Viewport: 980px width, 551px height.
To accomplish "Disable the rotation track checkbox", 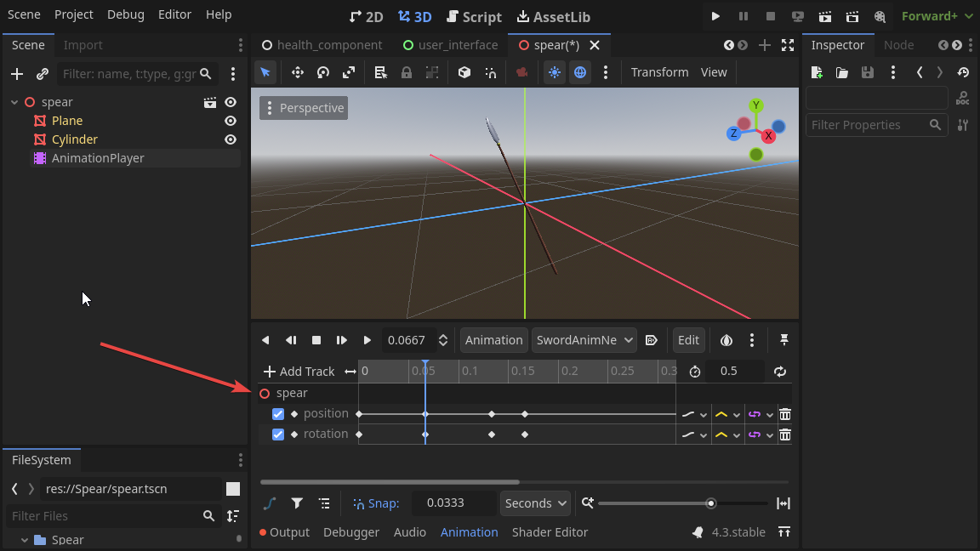I will tap(278, 435).
